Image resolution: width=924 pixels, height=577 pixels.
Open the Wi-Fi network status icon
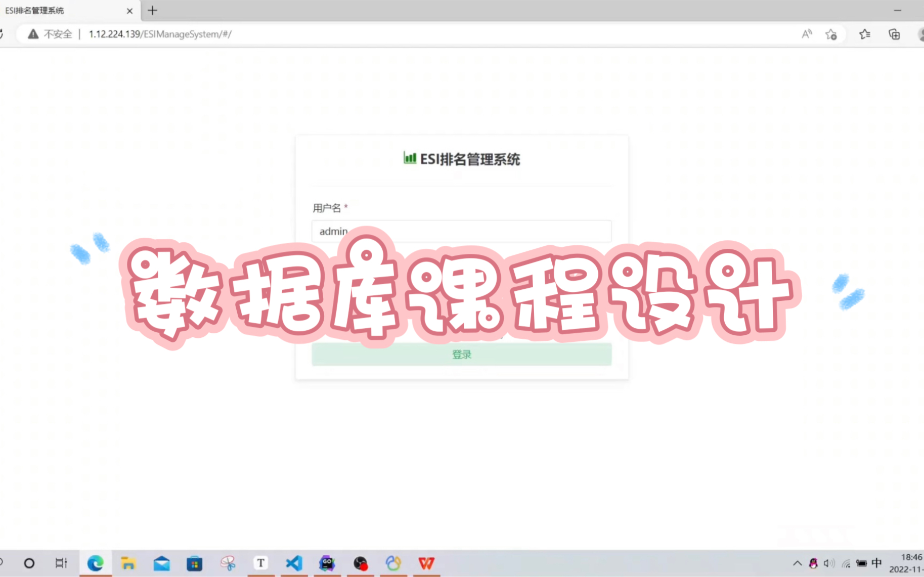(846, 563)
